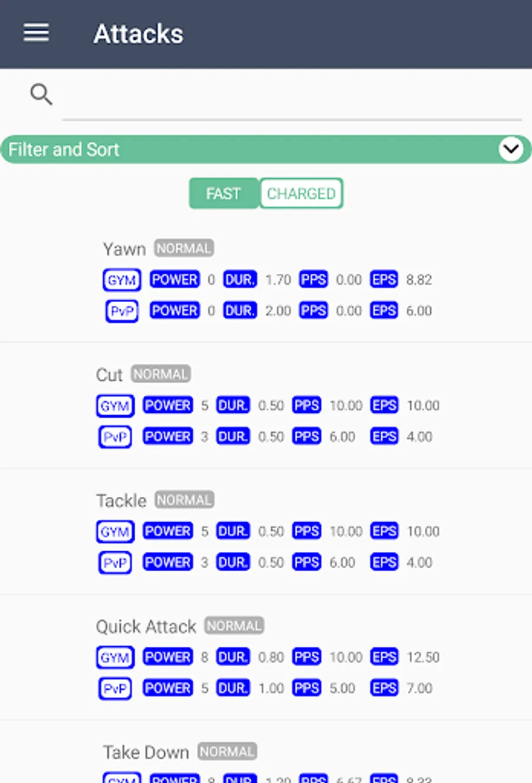532x783 pixels.
Task: Switch to the FAST attacks toggle
Action: pyautogui.click(x=223, y=193)
